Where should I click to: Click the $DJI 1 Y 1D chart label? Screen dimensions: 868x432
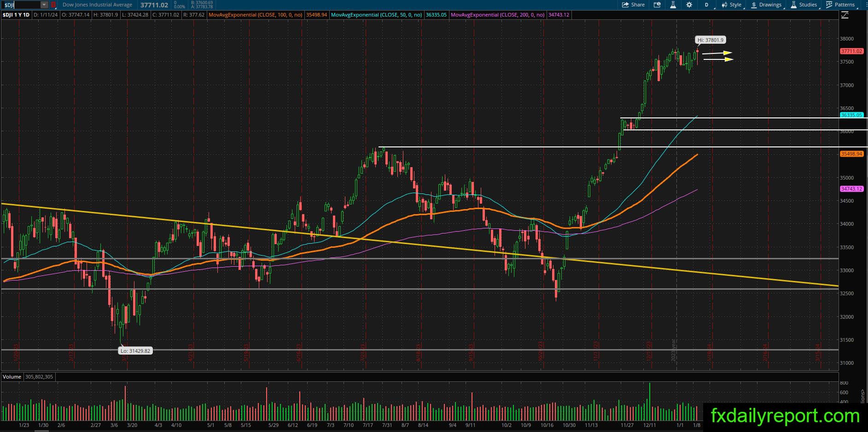click(x=16, y=15)
